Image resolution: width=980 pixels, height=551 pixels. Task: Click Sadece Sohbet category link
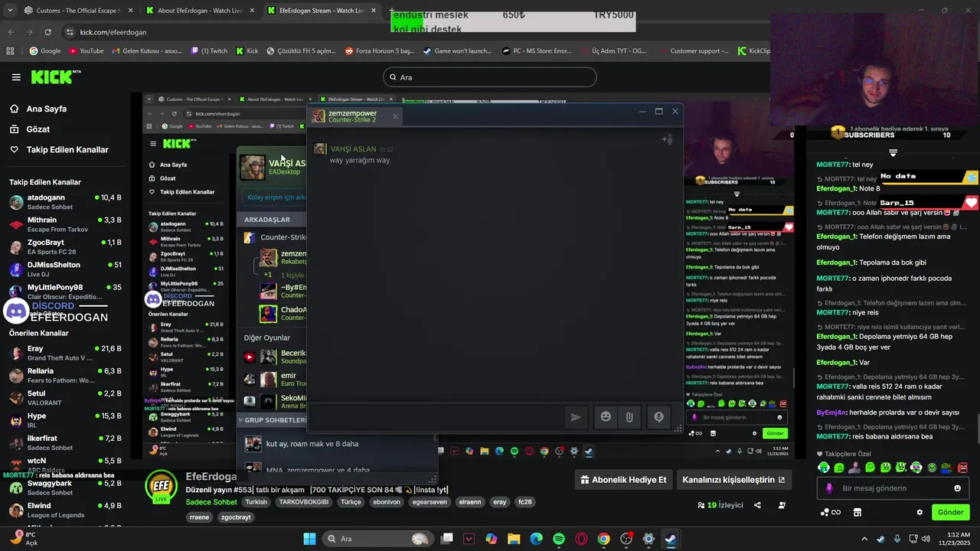click(211, 502)
